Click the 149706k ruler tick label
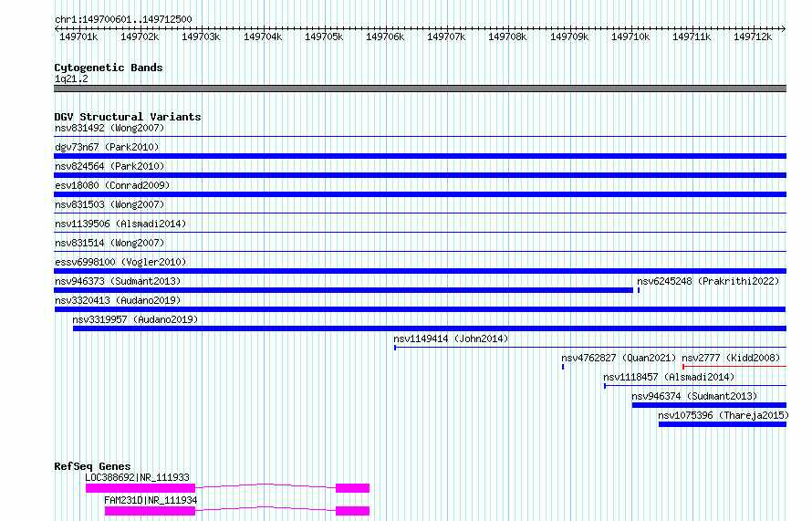Screen dimensions: 812x521 (385, 36)
